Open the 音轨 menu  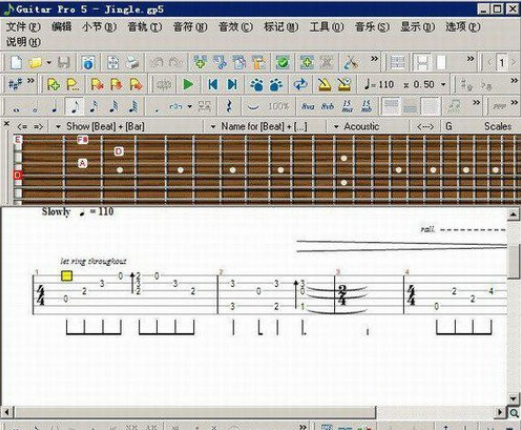[x=145, y=27]
